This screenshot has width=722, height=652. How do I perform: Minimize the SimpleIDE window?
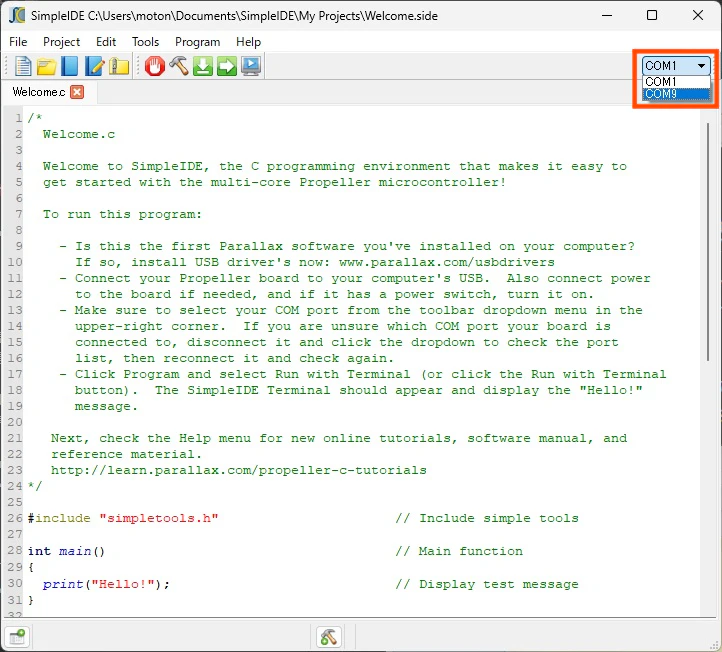[607, 15]
